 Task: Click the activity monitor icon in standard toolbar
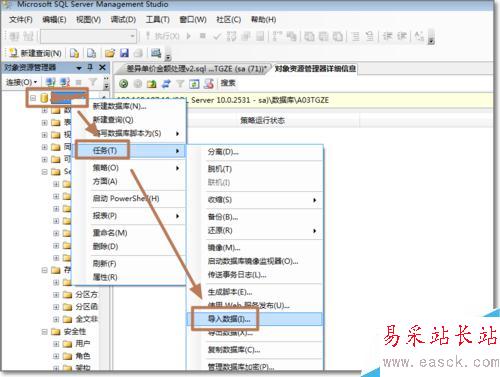[x=156, y=53]
